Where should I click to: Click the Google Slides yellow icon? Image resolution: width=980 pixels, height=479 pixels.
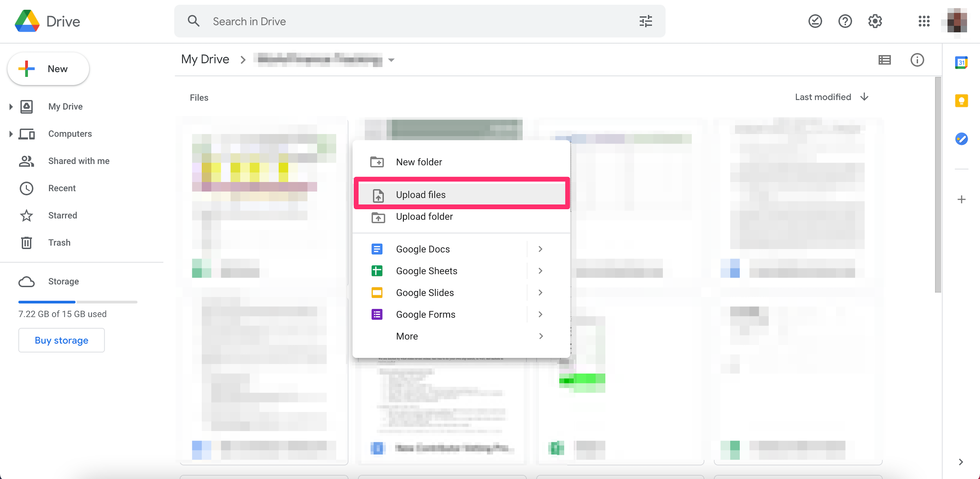pyautogui.click(x=377, y=292)
